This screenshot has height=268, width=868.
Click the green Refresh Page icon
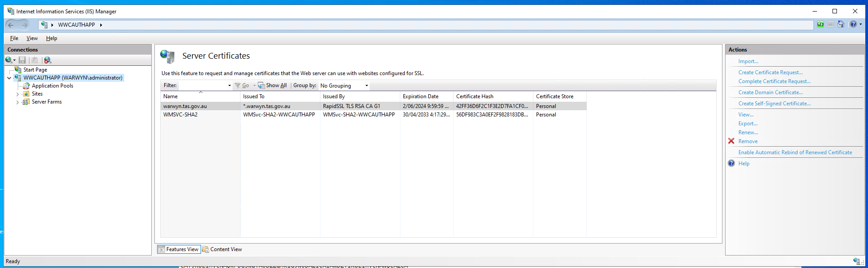pos(821,24)
